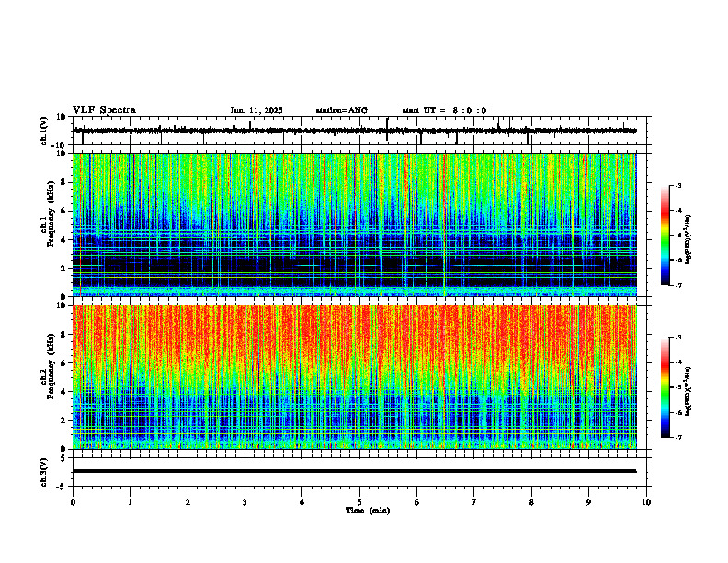
Task: Click the ch.3(V) axis label
Action: (x=44, y=472)
